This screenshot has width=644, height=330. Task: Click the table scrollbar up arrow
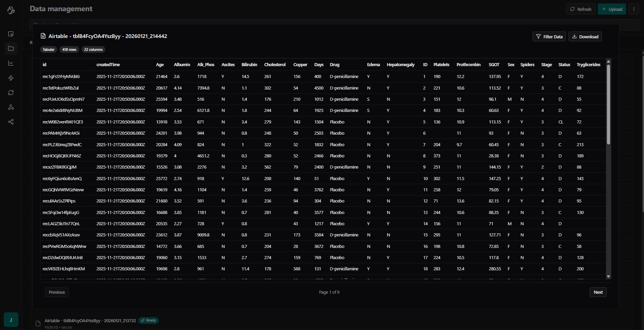point(608,61)
